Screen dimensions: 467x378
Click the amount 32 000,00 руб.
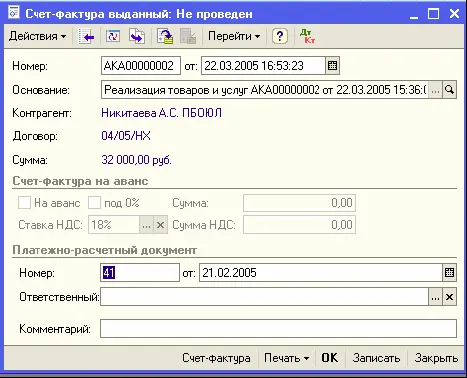pyautogui.click(x=136, y=160)
